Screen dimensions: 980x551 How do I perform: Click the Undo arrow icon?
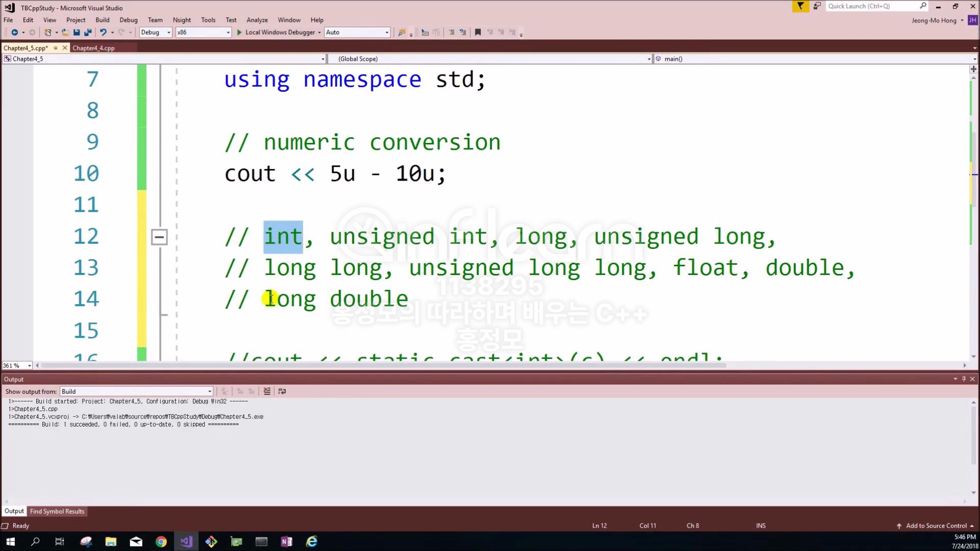click(103, 32)
